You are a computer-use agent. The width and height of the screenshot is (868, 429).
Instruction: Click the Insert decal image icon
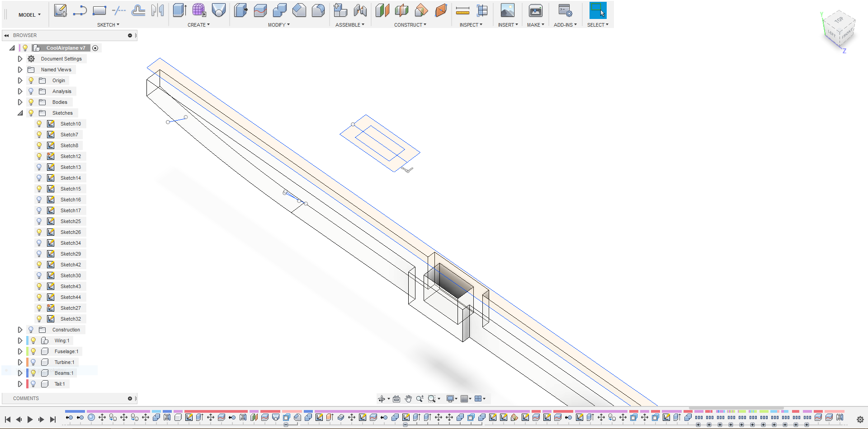pyautogui.click(x=508, y=10)
